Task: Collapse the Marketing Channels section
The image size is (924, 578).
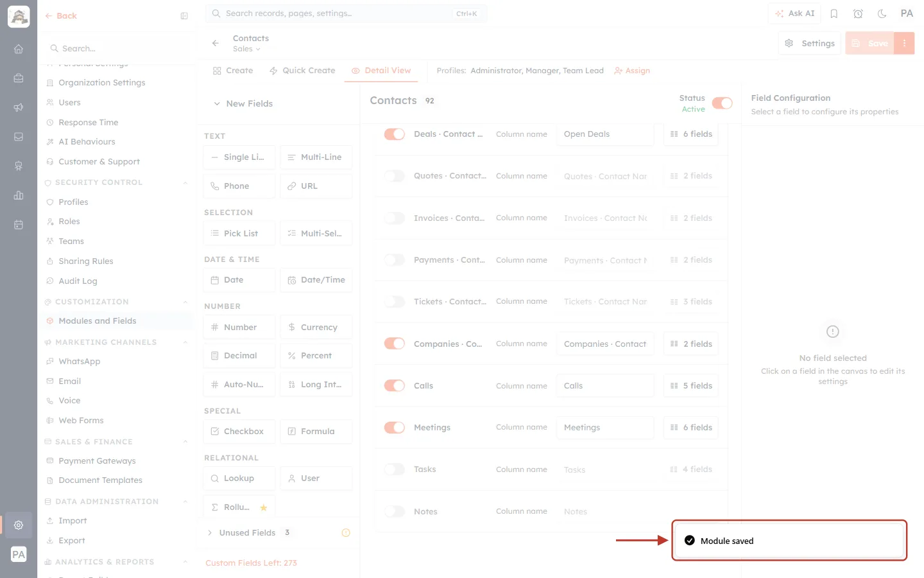Action: (x=185, y=342)
